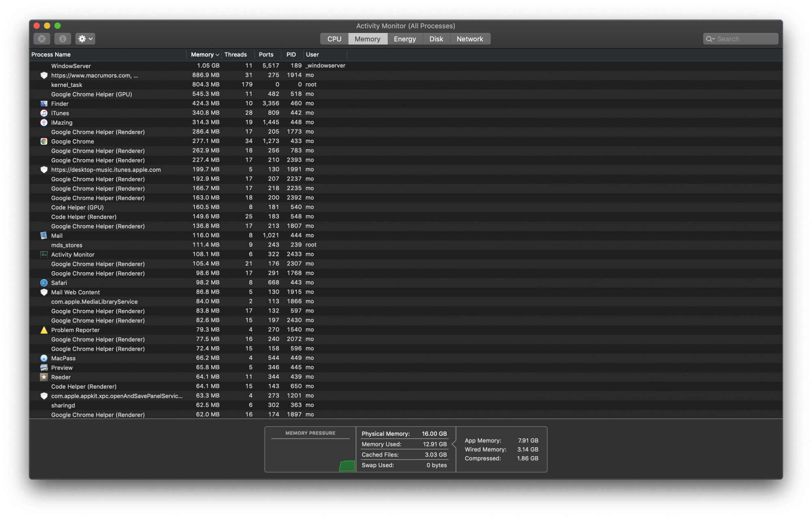Open search magnifier options dropdown
This screenshot has height=518, width=812.
coord(710,39)
